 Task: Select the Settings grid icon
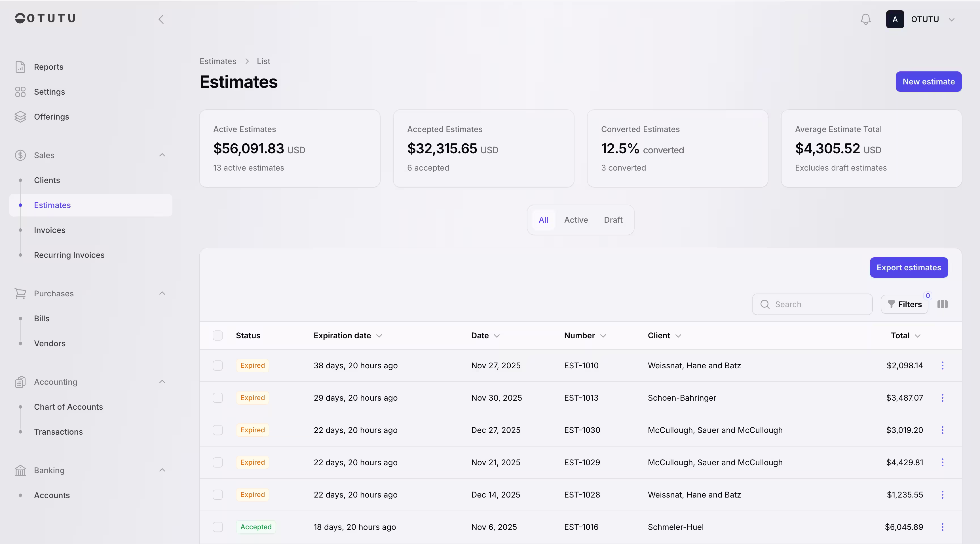tap(20, 92)
